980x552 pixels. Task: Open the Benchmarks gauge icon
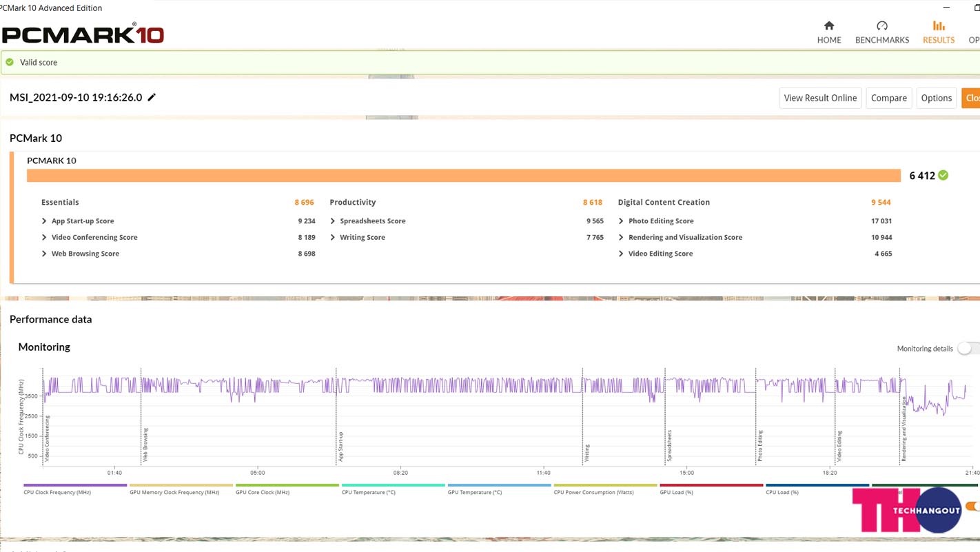point(882,25)
